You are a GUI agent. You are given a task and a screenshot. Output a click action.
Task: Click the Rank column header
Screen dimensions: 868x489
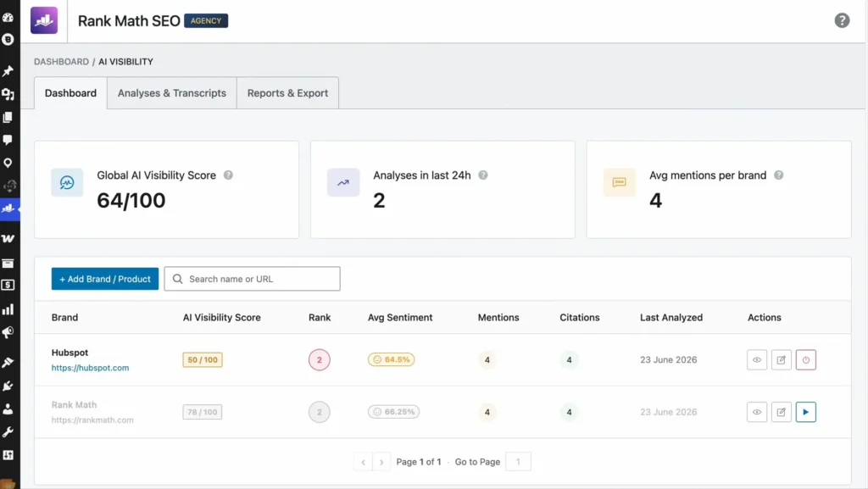(x=320, y=318)
